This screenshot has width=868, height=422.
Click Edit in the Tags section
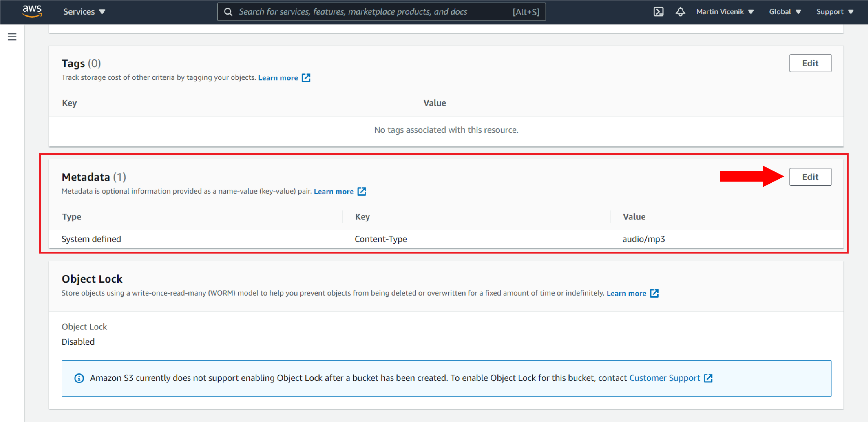point(810,63)
